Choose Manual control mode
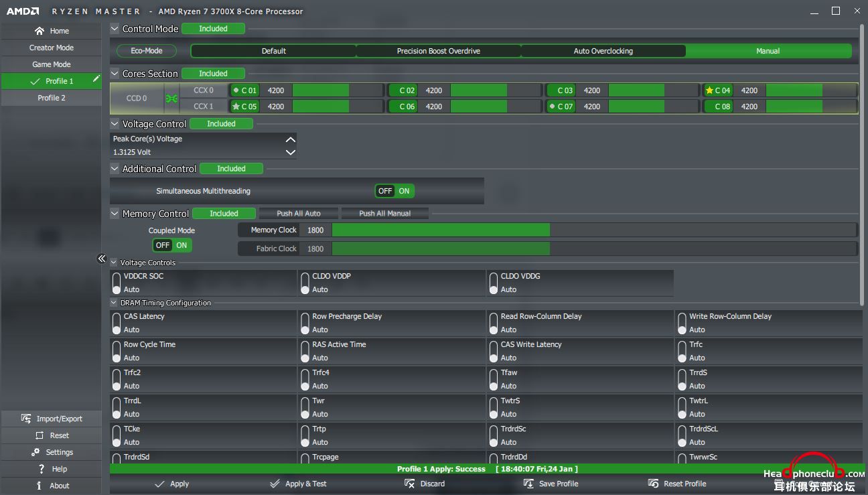 [x=768, y=51]
